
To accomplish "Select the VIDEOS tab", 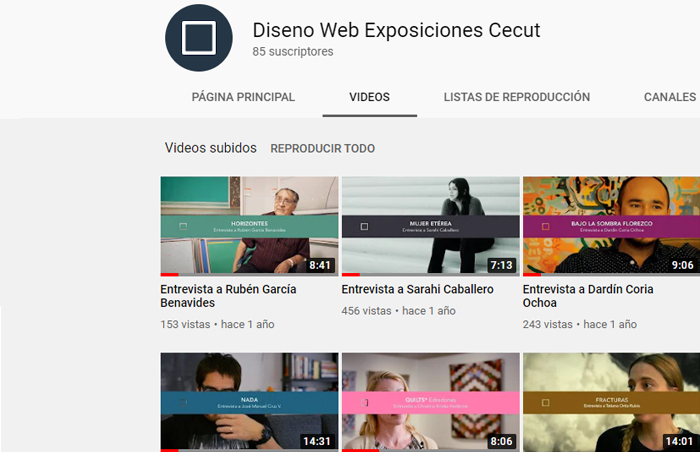I will coord(369,97).
